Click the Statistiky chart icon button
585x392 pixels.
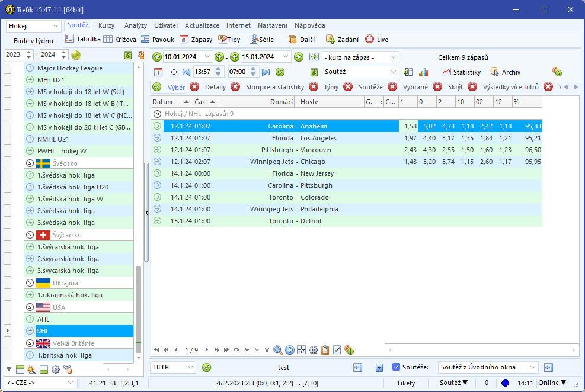pos(461,72)
